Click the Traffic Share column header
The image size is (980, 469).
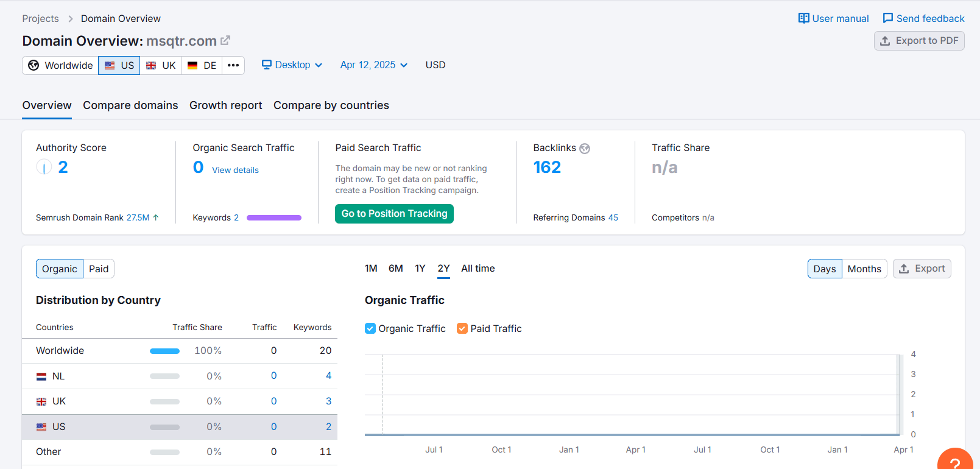click(x=197, y=327)
